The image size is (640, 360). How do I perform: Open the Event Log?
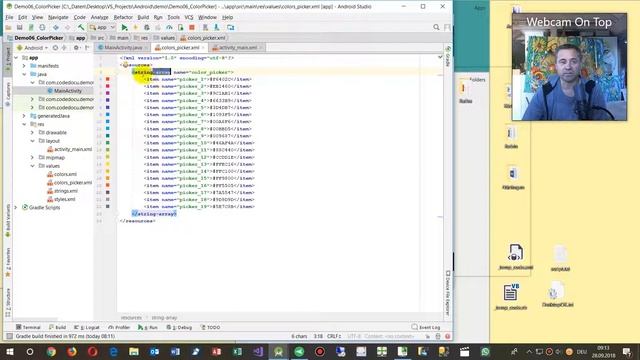pos(426,327)
